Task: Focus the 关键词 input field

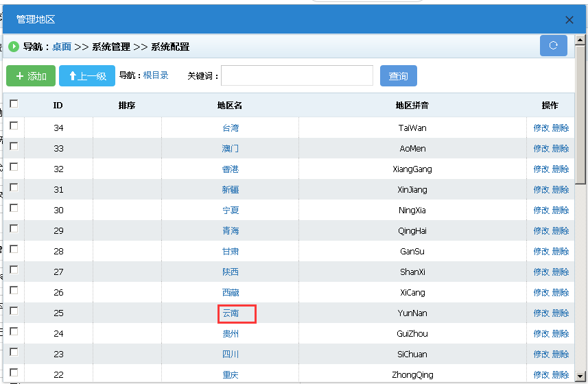Action: [296, 75]
